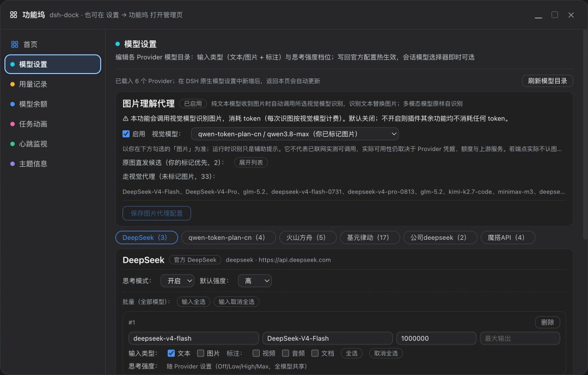Toggle the 启用 checkbox for image proxy
Image resolution: width=588 pixels, height=375 pixels.
[x=126, y=134]
